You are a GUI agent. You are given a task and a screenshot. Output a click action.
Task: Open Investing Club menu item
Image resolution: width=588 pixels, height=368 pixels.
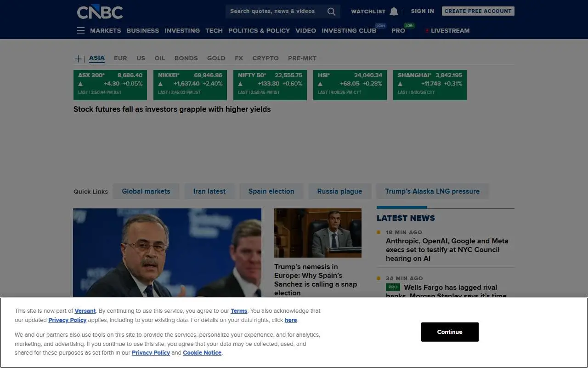pos(349,30)
